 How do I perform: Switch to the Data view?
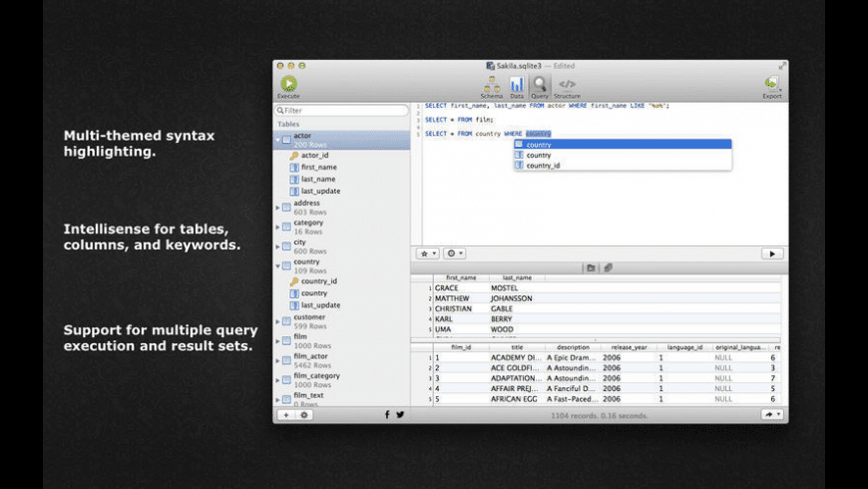click(517, 85)
